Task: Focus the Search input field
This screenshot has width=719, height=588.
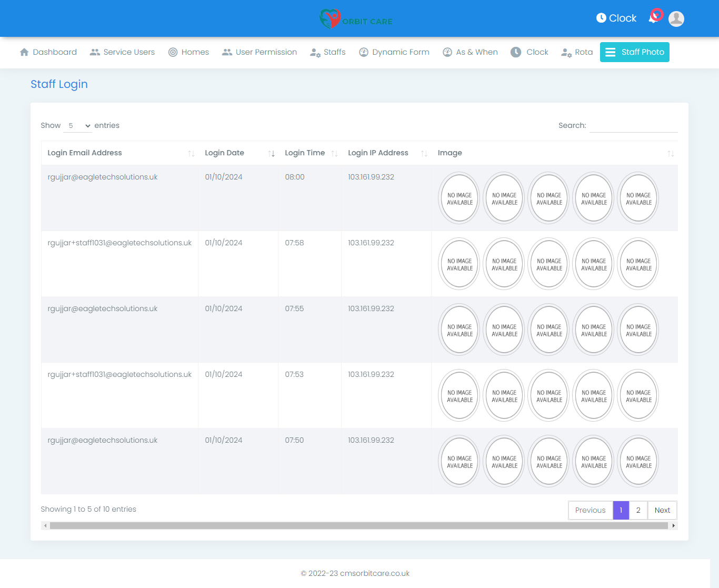Action: [633, 126]
